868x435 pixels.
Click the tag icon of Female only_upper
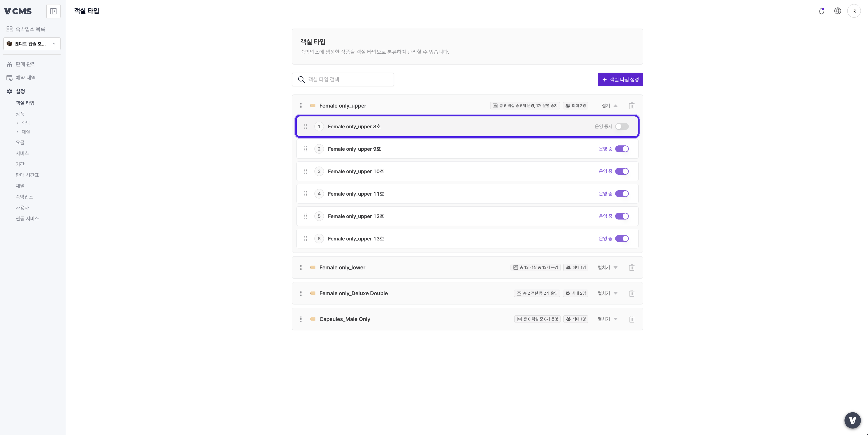(x=313, y=106)
